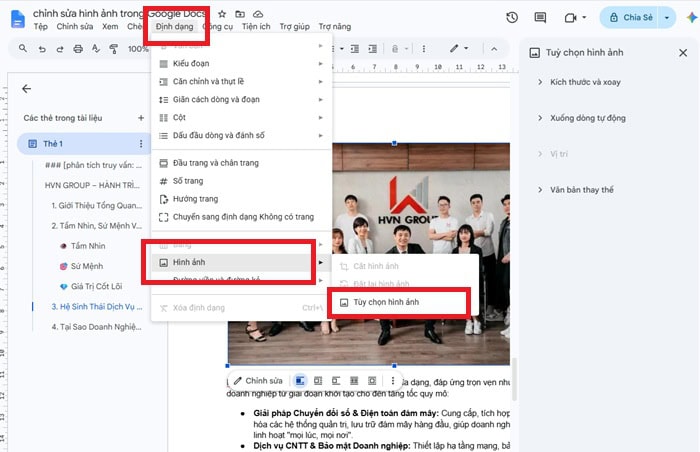Click the Chia sẻ button
The image size is (700, 452).
coord(630,18)
